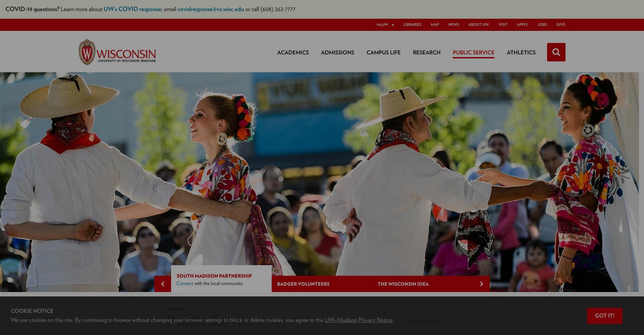The image size is (644, 335).
Task: Select the Athletics menu item
Action: (x=521, y=52)
